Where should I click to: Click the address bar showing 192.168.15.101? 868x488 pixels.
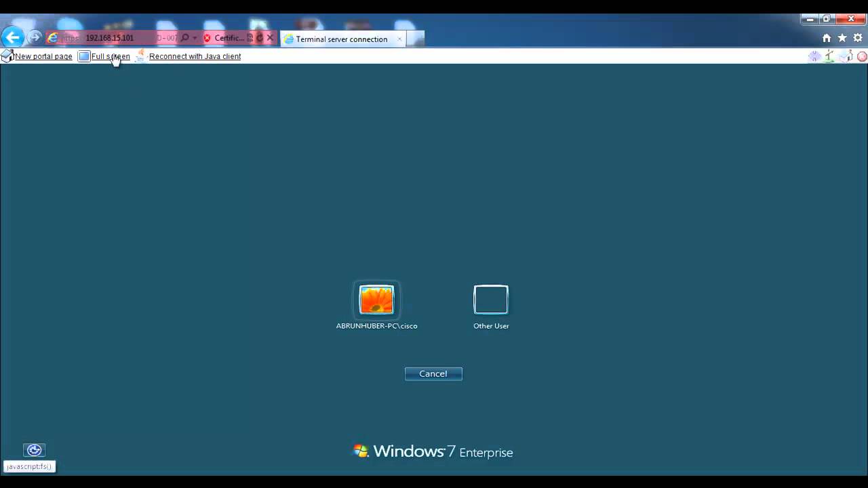coord(110,38)
